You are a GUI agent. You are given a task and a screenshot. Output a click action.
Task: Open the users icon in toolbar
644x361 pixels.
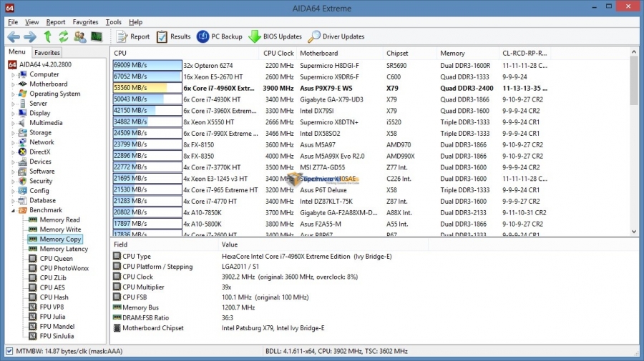coord(80,37)
